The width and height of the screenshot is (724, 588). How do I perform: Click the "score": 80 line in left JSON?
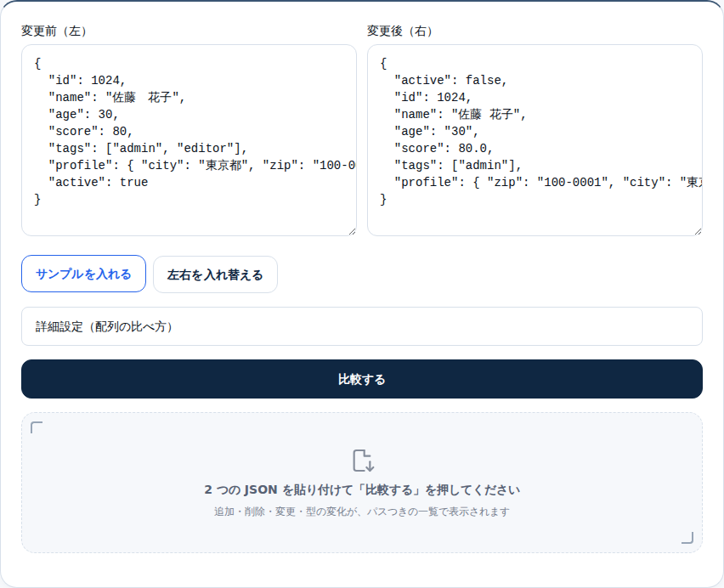pyautogui.click(x=91, y=131)
